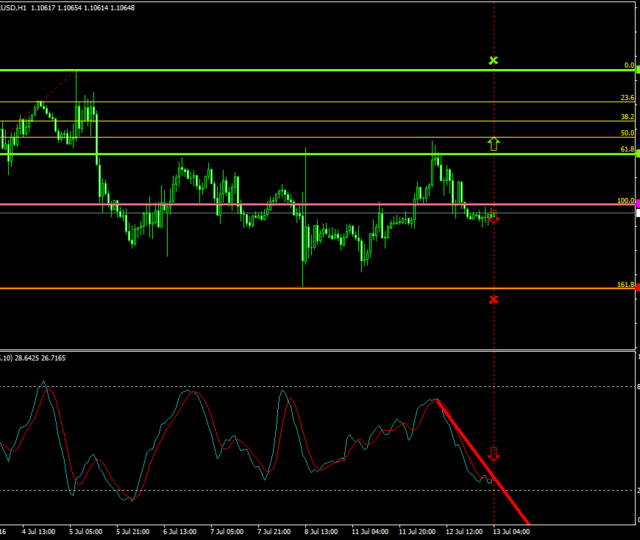The width and height of the screenshot is (640, 540).
Task: Click the green X marker above the chart
Action: click(493, 60)
